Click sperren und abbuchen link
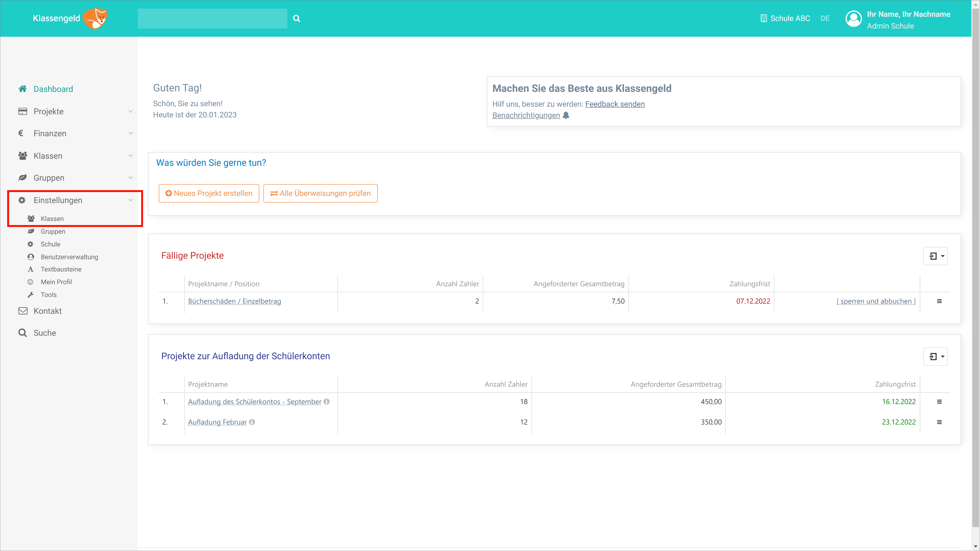 876,301
